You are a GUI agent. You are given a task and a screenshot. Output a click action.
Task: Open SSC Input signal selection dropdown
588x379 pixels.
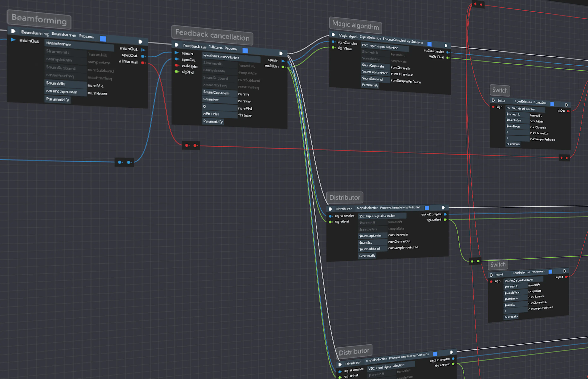click(382, 216)
